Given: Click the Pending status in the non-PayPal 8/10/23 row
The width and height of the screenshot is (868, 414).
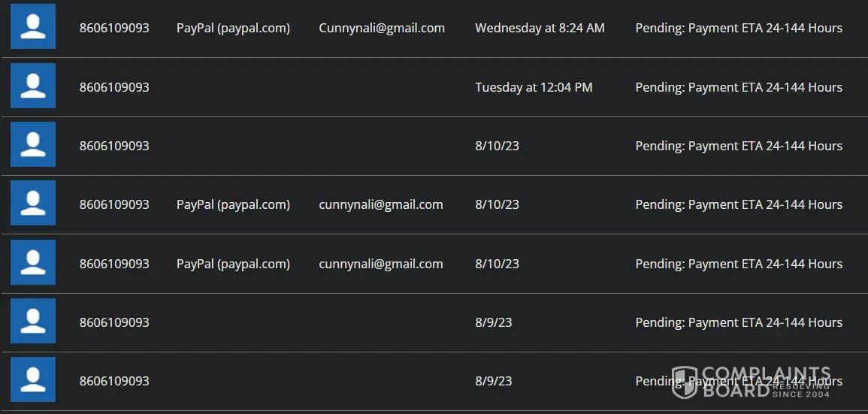Looking at the screenshot, I should pos(739,146).
